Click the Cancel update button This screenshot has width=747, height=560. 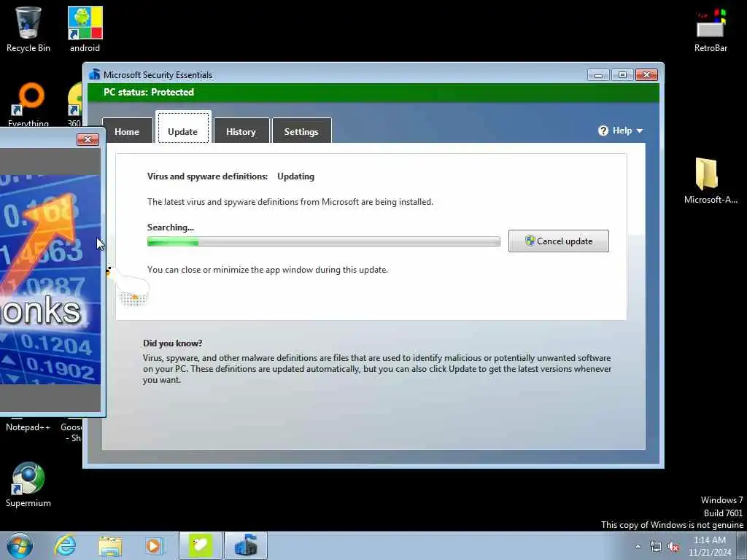tap(558, 241)
